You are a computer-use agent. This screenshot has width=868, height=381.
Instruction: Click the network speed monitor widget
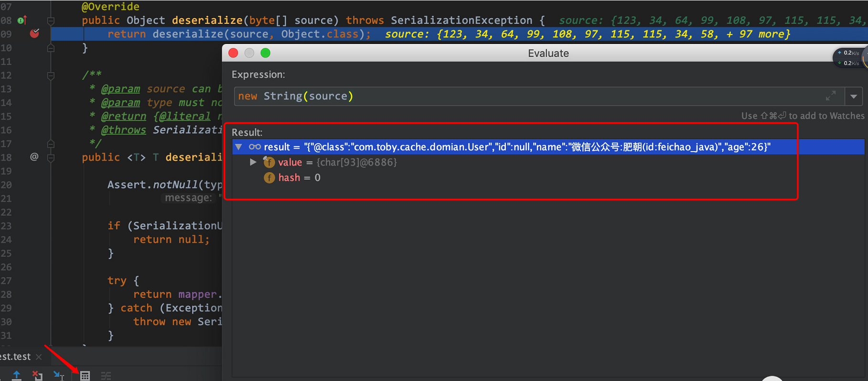pos(850,58)
